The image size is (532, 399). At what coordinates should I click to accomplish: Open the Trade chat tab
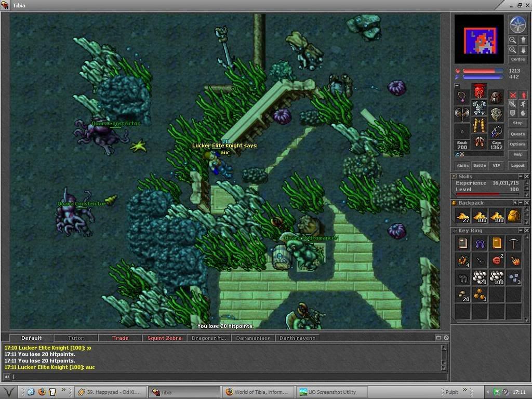[120, 338]
